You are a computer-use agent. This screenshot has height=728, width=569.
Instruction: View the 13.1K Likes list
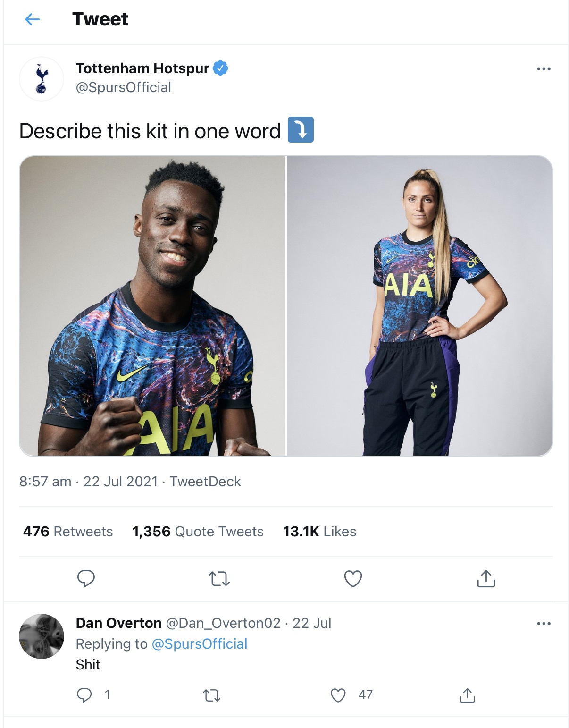pyautogui.click(x=319, y=532)
